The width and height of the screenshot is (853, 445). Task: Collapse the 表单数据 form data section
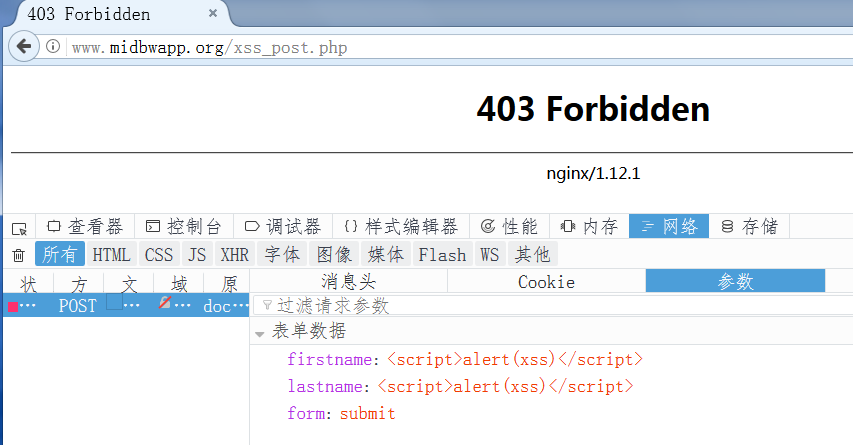[x=260, y=333]
